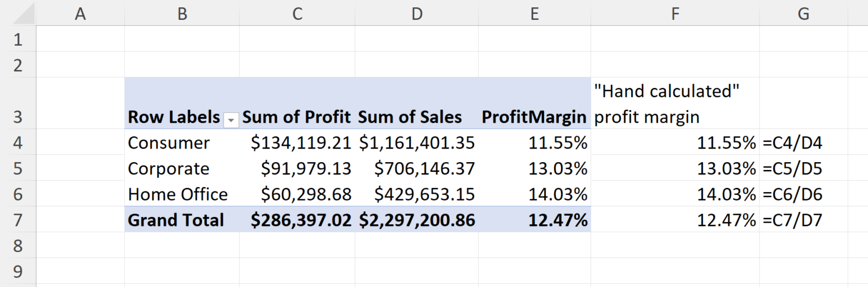Image resolution: width=868 pixels, height=287 pixels.
Task: Click the ProfitMargin header cell
Action: click(534, 118)
